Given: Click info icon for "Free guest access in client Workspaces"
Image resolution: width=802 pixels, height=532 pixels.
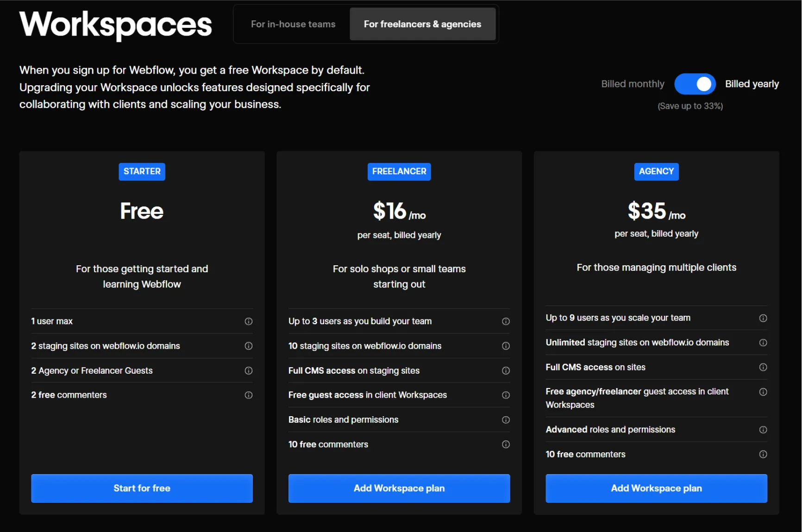Looking at the screenshot, I should pyautogui.click(x=506, y=395).
